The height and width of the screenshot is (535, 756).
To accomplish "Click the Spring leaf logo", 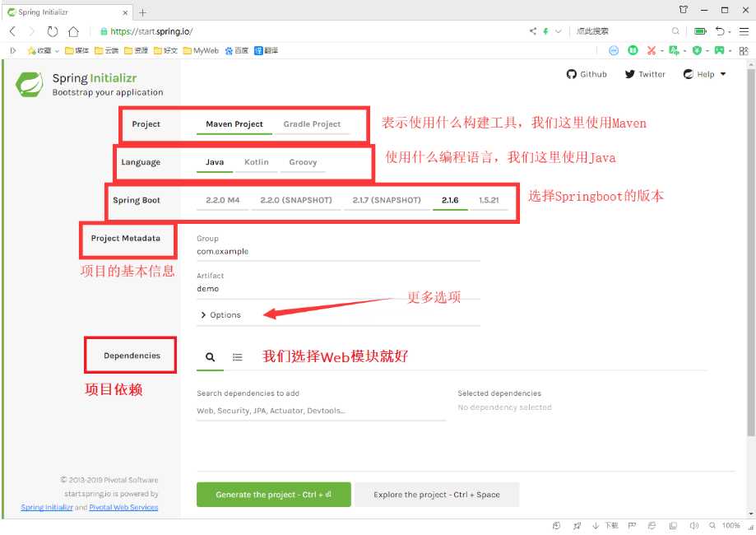I will tap(30, 85).
